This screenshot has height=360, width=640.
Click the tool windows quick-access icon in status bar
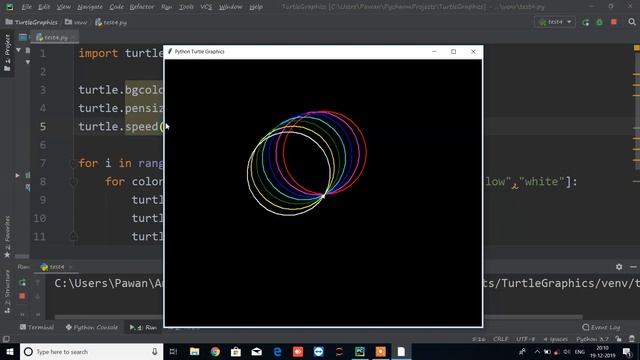click(x=6, y=339)
